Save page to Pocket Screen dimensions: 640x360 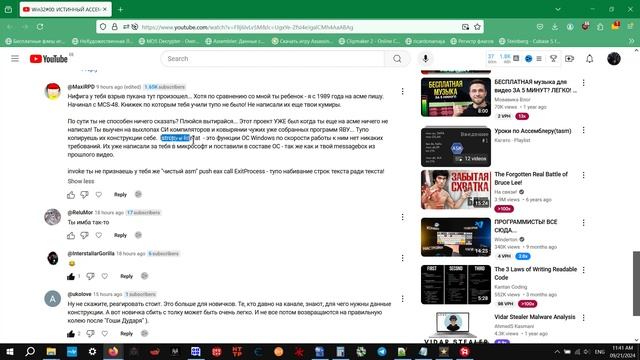point(540,27)
